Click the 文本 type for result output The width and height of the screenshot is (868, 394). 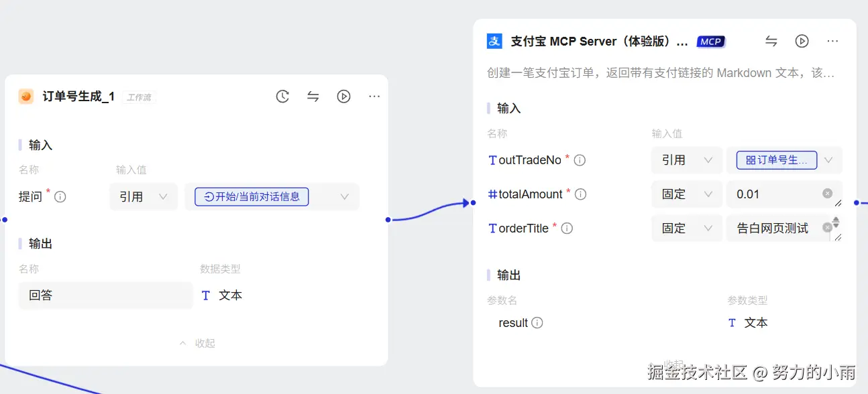755,323
